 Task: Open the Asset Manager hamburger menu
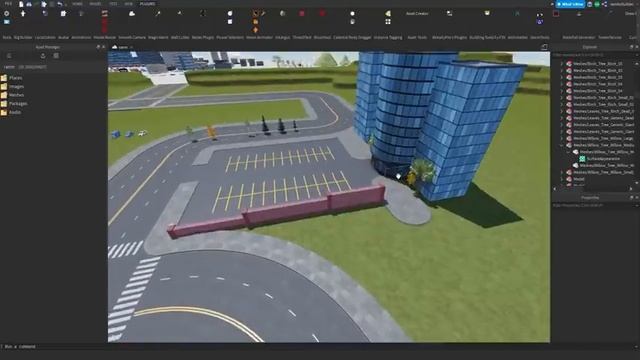[9, 56]
